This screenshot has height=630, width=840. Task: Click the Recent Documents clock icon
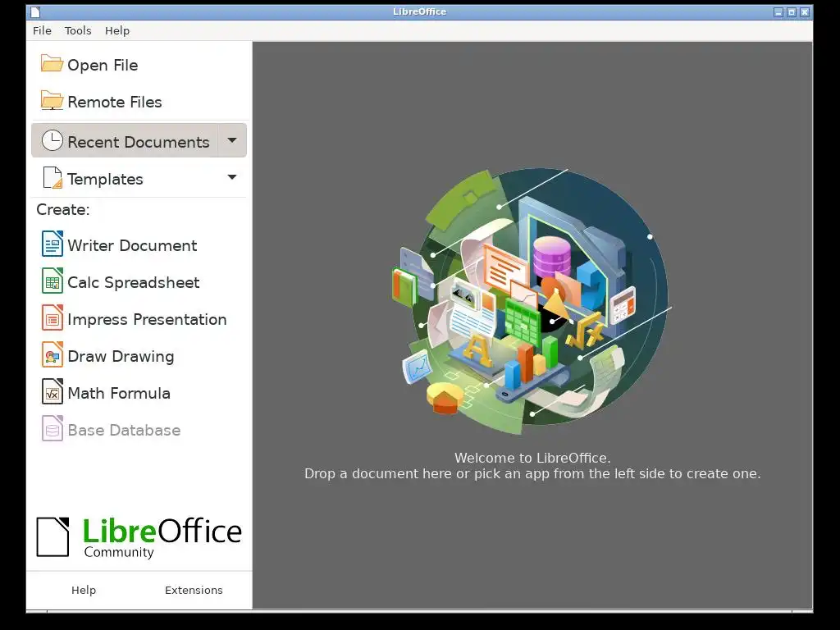click(52, 140)
